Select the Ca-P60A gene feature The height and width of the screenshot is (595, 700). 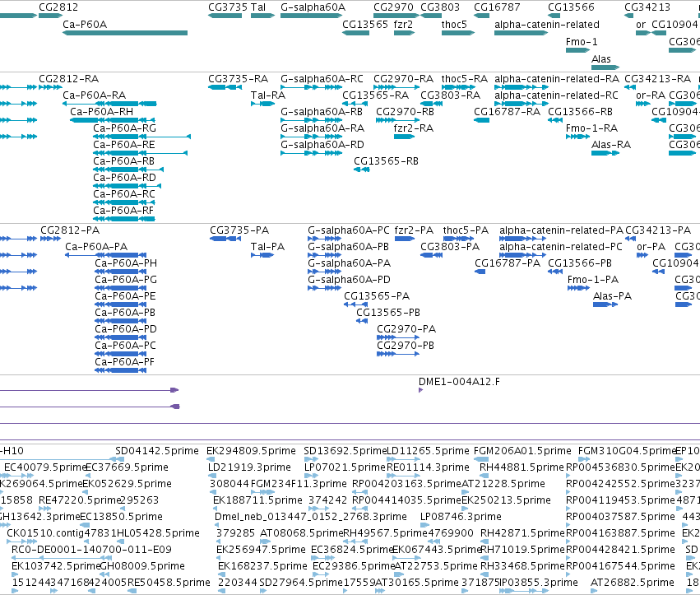pos(125,33)
